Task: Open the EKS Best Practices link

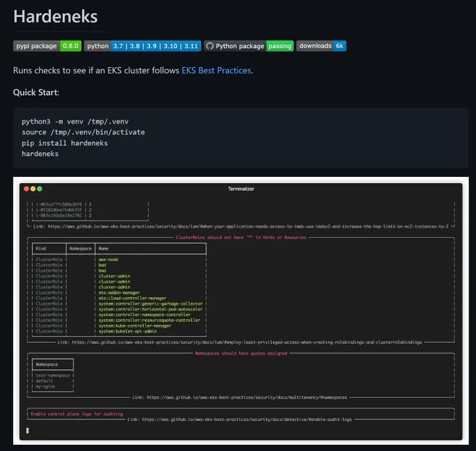Action: click(x=216, y=71)
